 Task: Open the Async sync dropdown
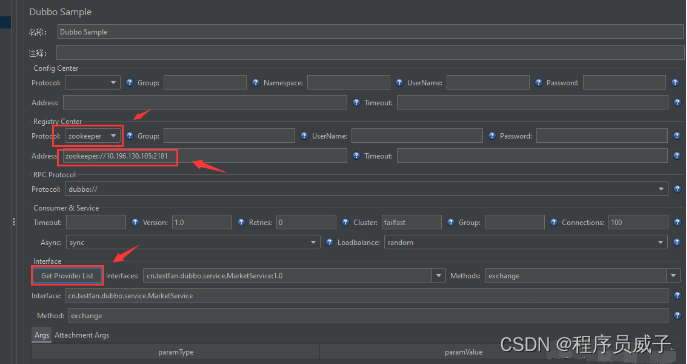pos(193,242)
